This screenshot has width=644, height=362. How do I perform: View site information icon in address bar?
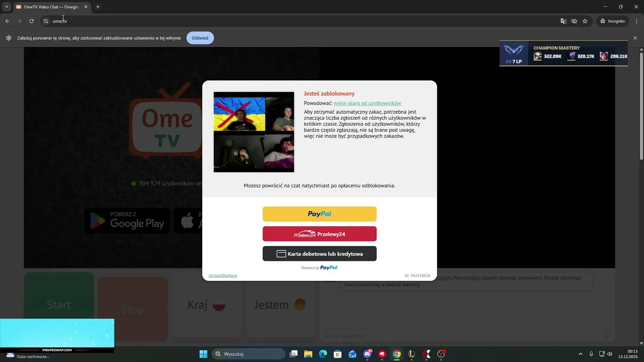point(45,21)
